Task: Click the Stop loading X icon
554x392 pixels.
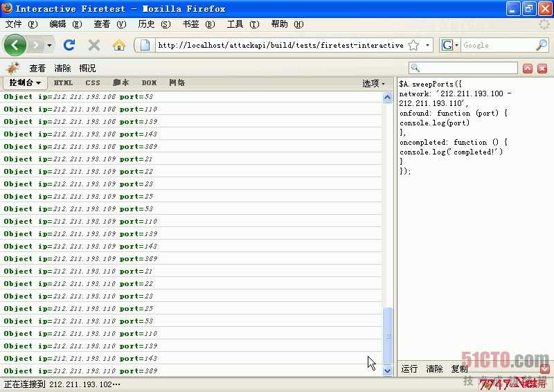Action: point(94,45)
